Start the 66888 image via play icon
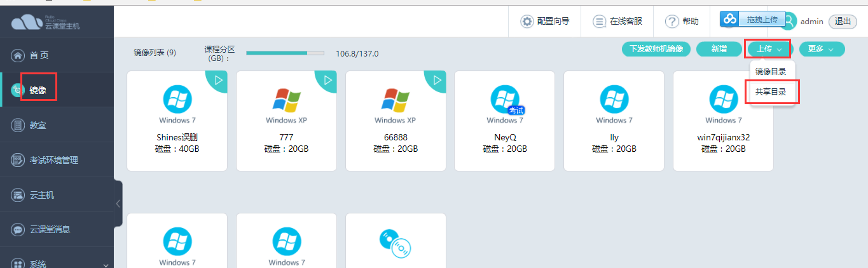 (x=436, y=81)
